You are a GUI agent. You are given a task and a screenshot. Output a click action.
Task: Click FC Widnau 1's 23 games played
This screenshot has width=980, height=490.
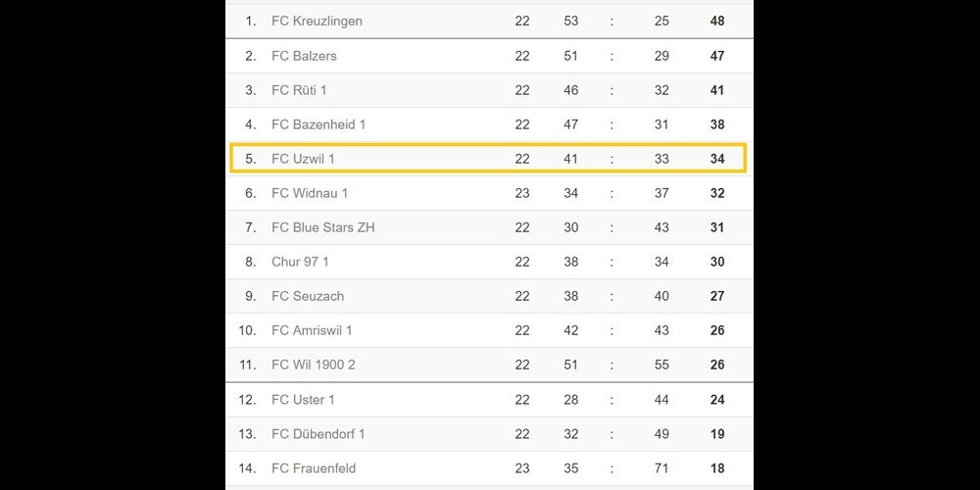pos(521,193)
